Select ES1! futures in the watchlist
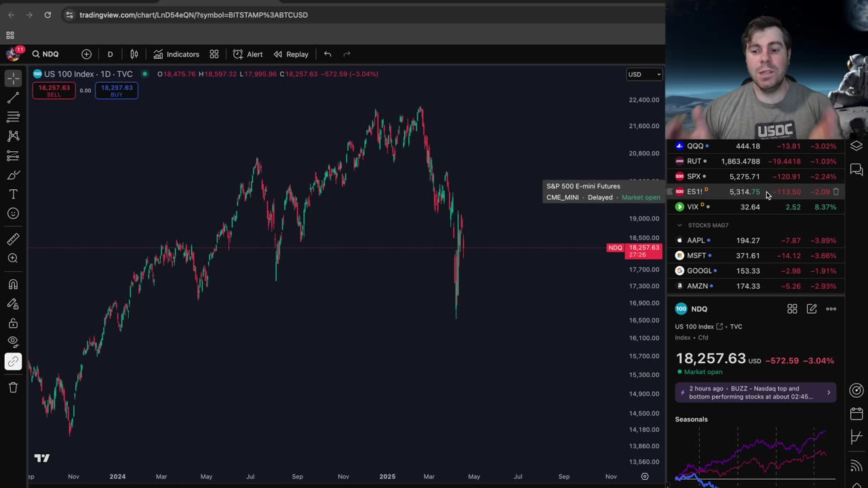Screen dimensions: 868x488 click(756, 192)
